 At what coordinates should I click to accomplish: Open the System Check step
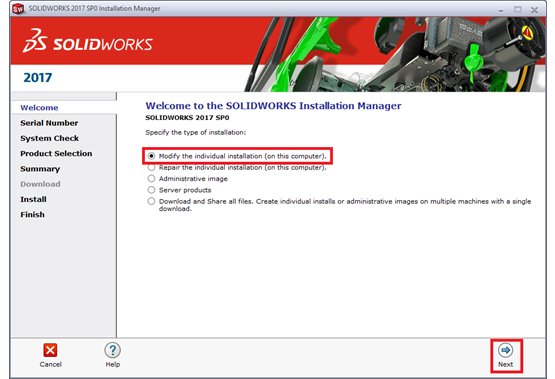(50, 138)
